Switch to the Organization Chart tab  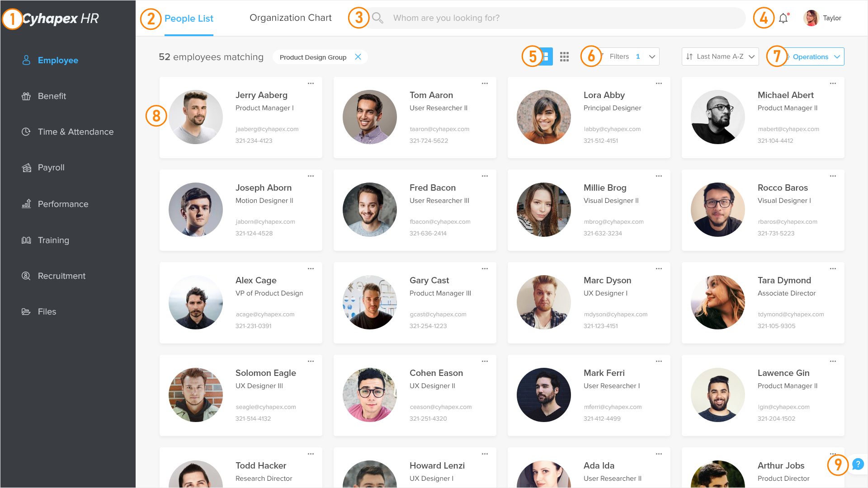(290, 18)
